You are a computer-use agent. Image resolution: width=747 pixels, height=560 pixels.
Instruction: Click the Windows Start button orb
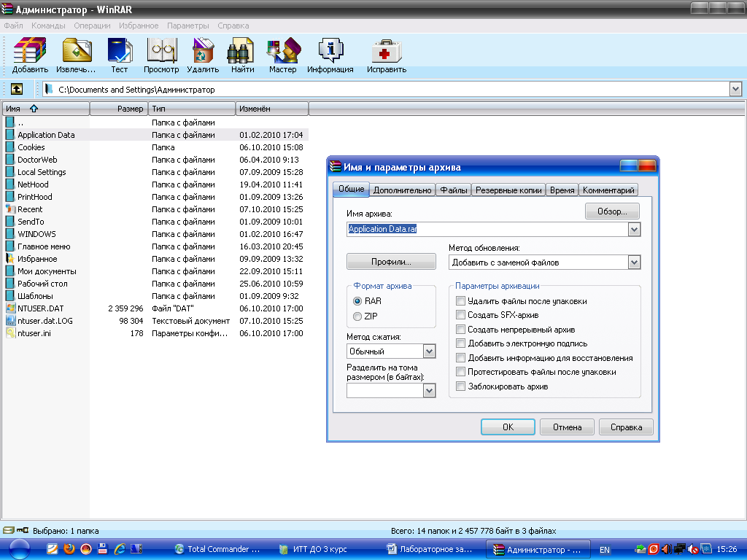pos(19,549)
